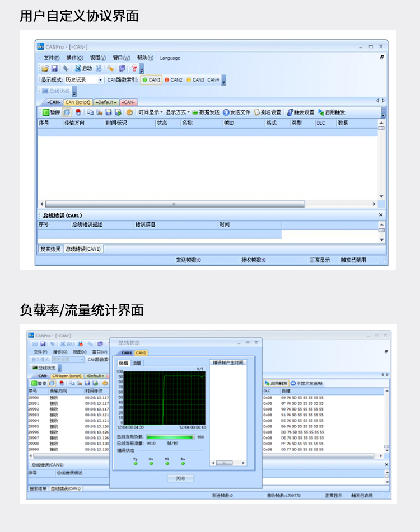Click 触发已禁用 status bar entry
420x532 pixels.
[x=353, y=260]
